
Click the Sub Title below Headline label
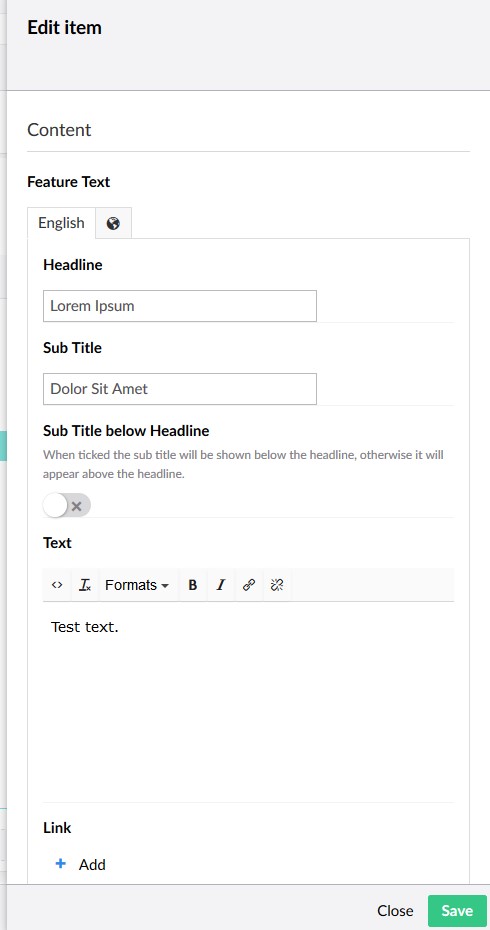[x=126, y=431]
